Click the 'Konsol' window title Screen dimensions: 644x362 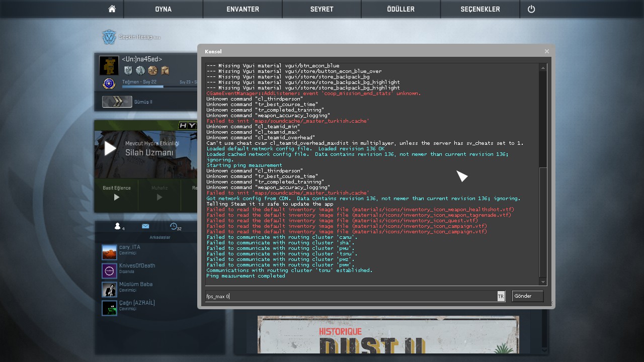point(213,51)
